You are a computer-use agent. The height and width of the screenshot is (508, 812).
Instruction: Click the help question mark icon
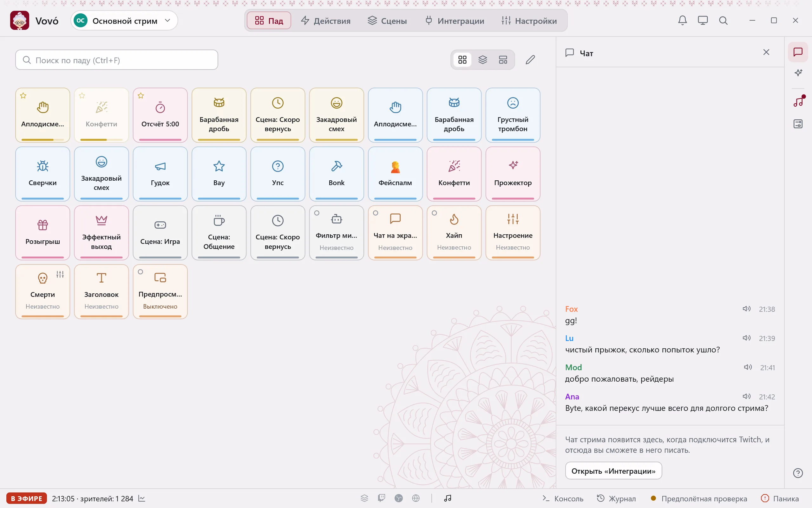(x=798, y=473)
